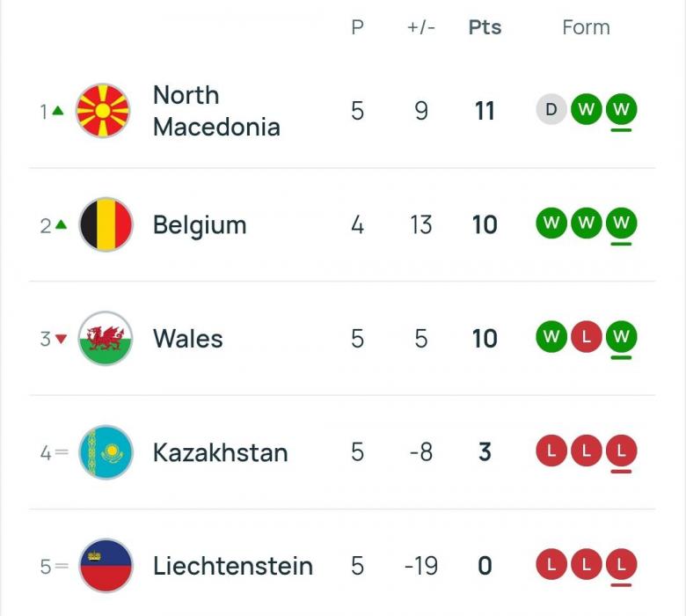Select the Form column header
The width and height of the screenshot is (686, 616).
586,27
